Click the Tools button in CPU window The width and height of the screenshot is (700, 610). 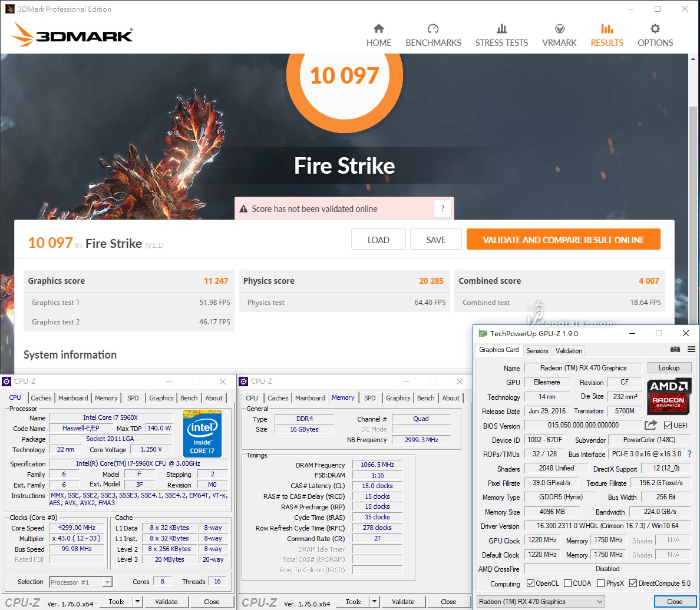point(116,602)
